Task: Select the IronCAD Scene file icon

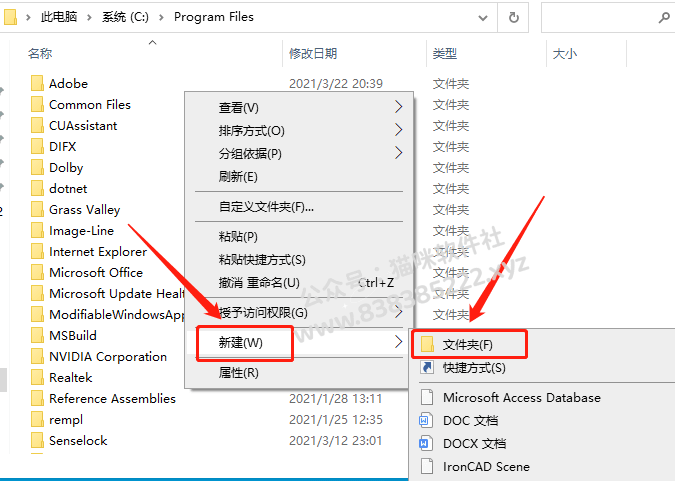Action: click(427, 466)
